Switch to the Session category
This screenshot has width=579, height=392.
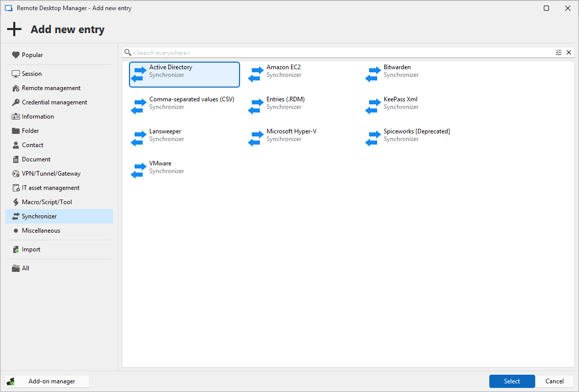click(32, 74)
